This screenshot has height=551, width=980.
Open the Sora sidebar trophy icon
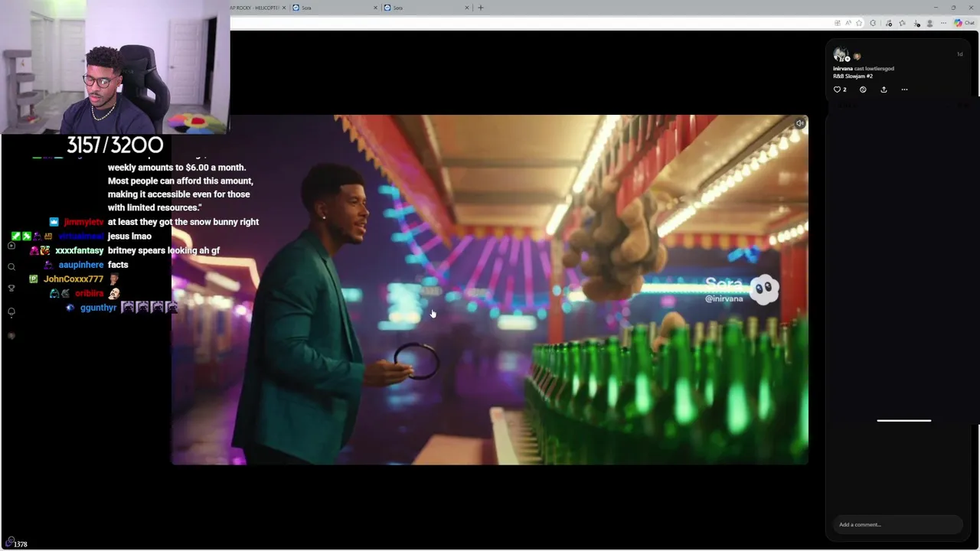tap(11, 289)
